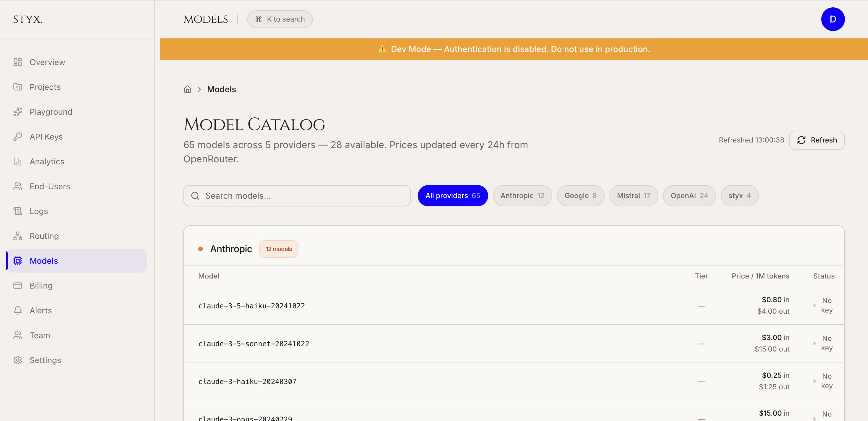Click the home breadcrumb icon
The height and width of the screenshot is (421, 868).
pos(187,89)
